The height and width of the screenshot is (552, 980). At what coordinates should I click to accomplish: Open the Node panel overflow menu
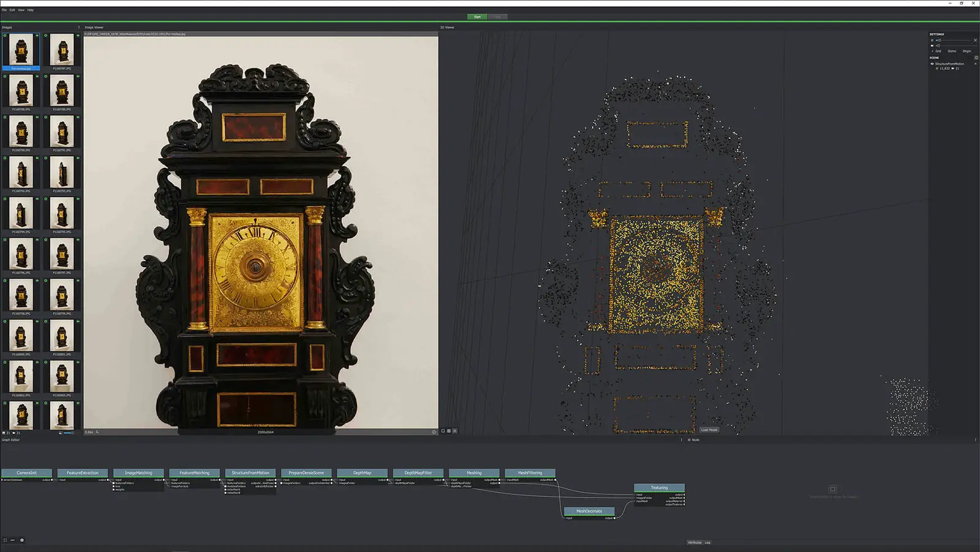coord(976,439)
